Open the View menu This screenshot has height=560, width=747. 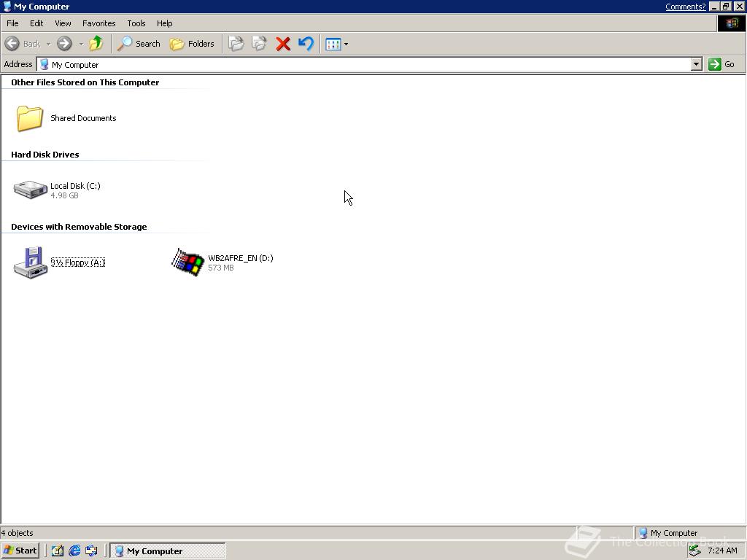pyautogui.click(x=63, y=23)
